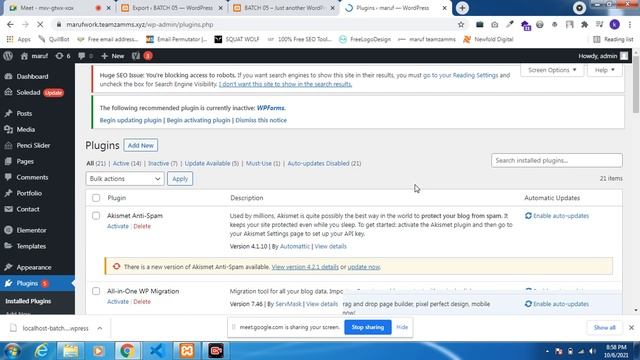Show hidden system tray icons
This screenshot has width=640, height=360.
pos(547,351)
